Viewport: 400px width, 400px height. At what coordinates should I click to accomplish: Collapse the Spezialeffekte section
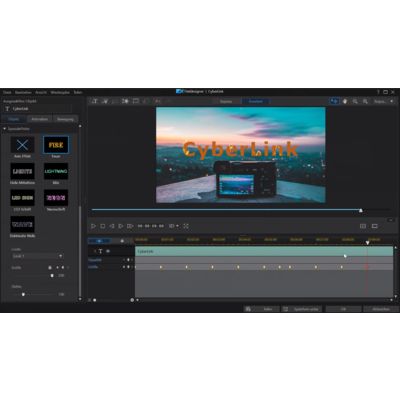tap(5, 129)
